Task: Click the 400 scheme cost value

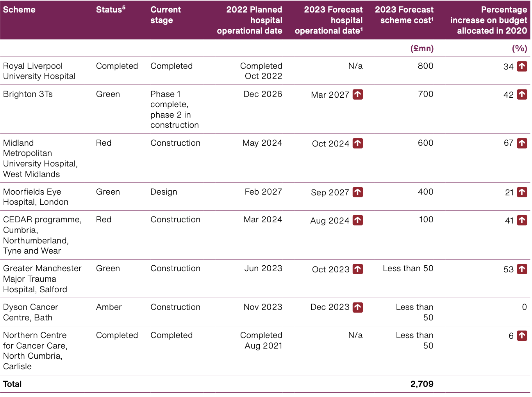Action: click(425, 192)
